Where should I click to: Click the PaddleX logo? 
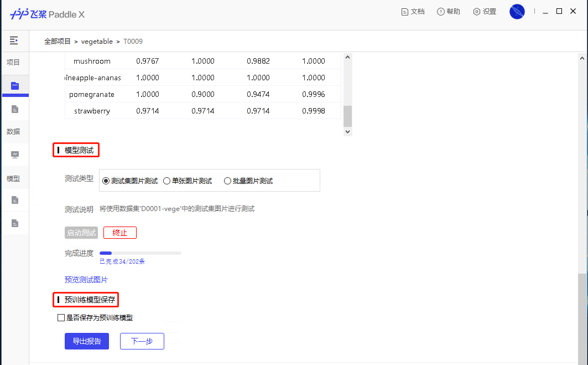coord(47,14)
